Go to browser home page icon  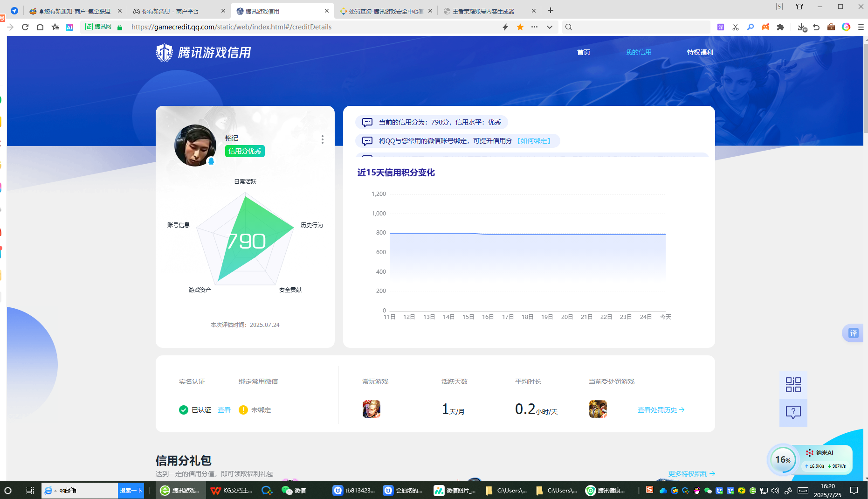pos(40,27)
